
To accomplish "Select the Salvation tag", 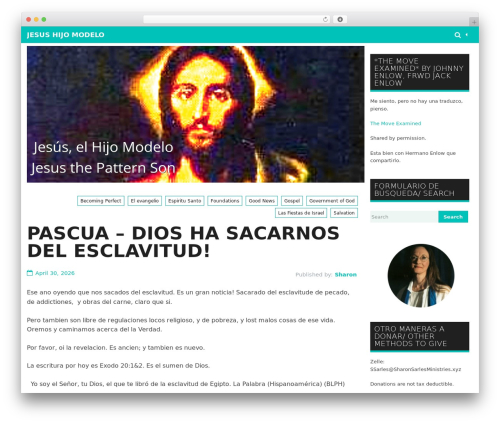I will click(x=344, y=213).
